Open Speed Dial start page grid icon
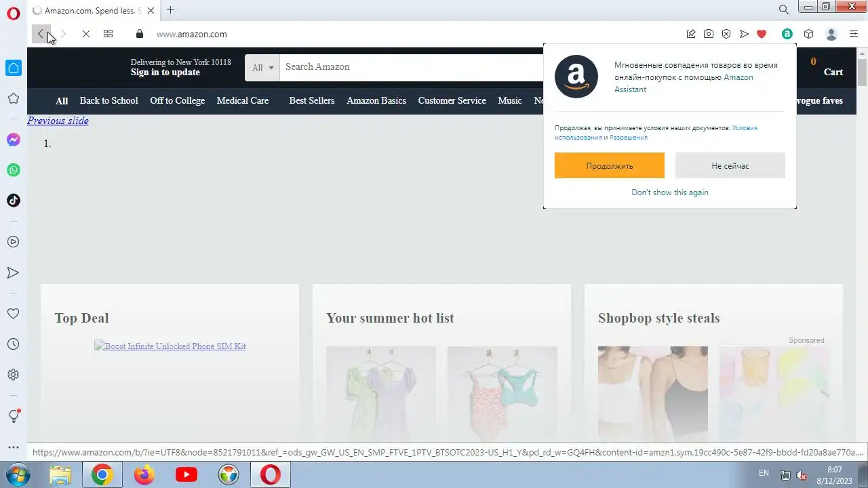The width and height of the screenshot is (868, 488). (108, 34)
